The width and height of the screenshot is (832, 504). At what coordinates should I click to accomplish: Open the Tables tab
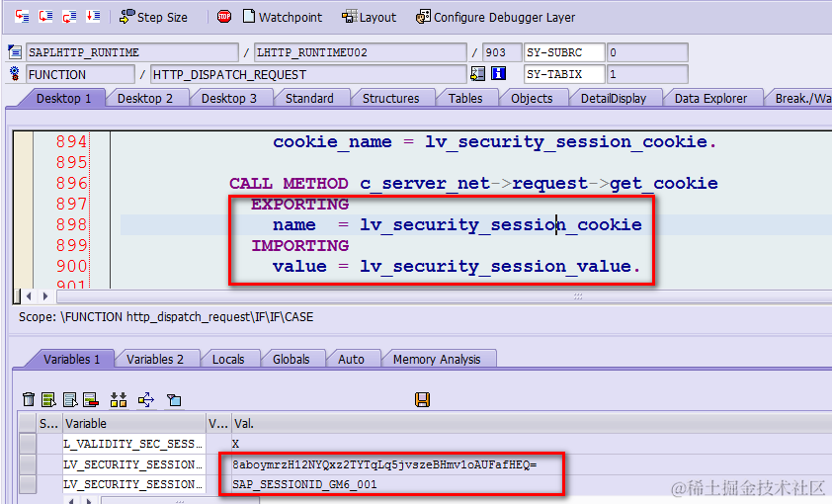pyautogui.click(x=465, y=98)
